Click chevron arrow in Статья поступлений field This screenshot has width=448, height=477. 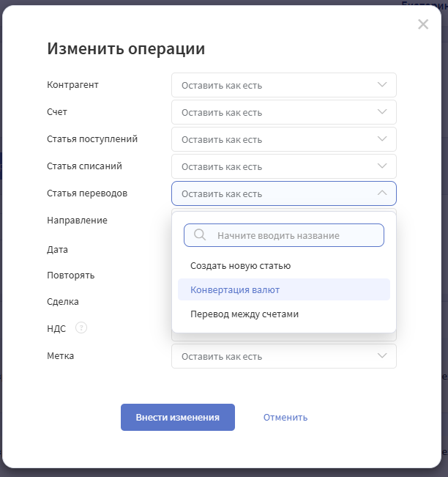click(382, 139)
